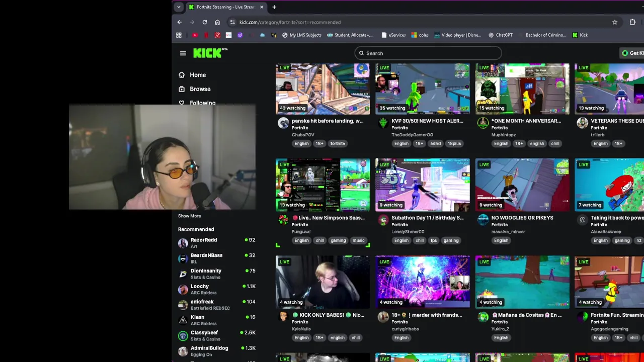
Task: Open the '18+ merder with frands' stream thumbnail
Action: click(x=422, y=282)
